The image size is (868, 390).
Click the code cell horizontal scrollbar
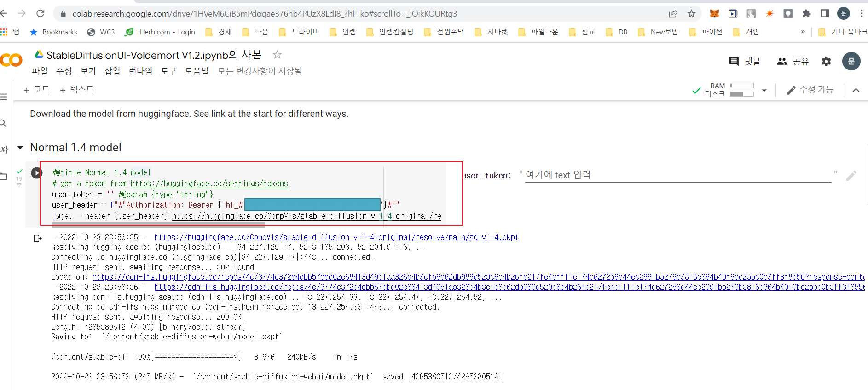click(x=158, y=224)
